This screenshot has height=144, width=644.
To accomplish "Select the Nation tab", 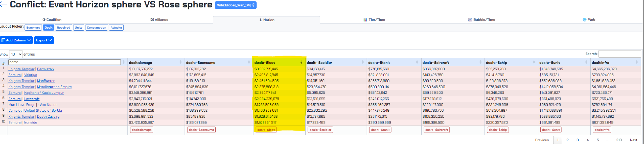I will coord(267,20).
